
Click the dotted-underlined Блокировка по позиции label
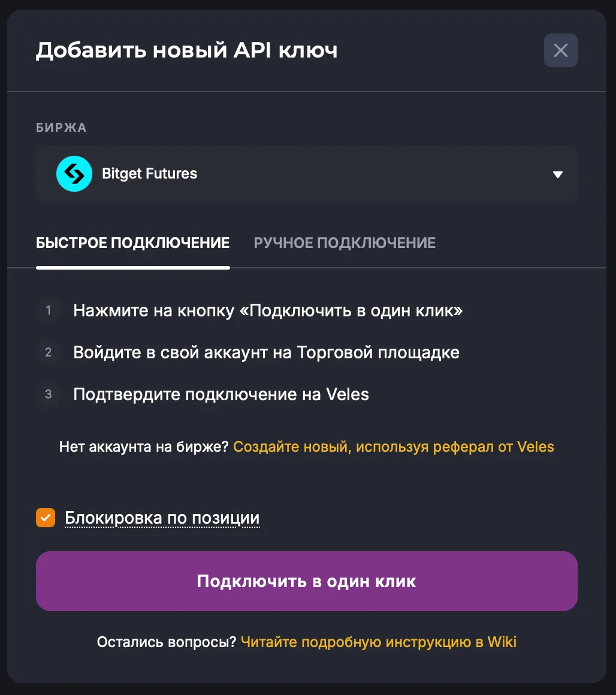click(x=162, y=517)
